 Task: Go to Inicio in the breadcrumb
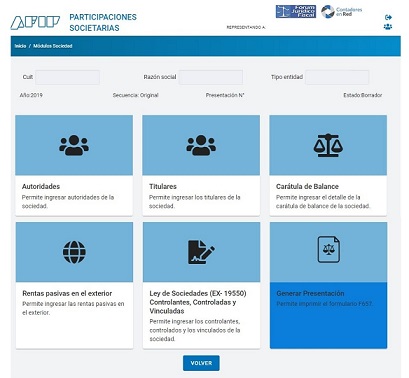[20, 46]
